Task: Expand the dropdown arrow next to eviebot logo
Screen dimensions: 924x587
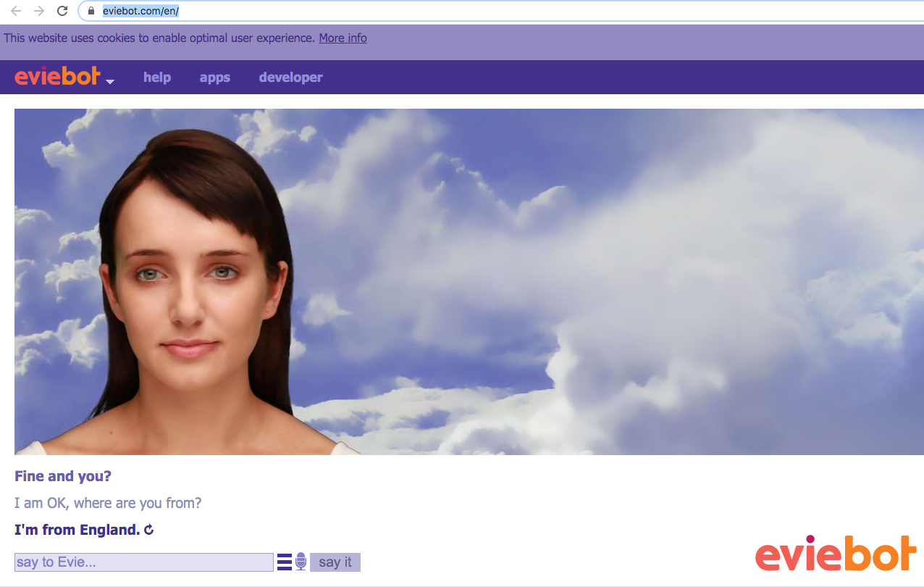Action: coord(110,81)
